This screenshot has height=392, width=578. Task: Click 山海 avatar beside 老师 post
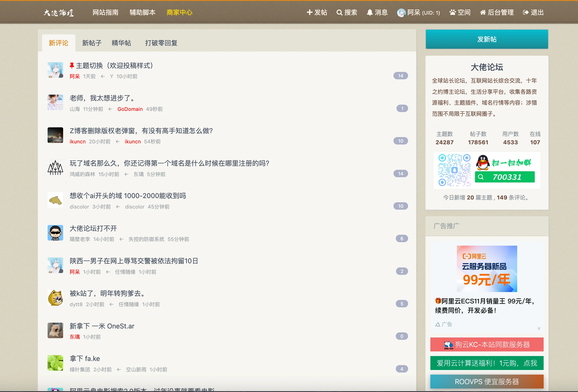[x=55, y=103]
